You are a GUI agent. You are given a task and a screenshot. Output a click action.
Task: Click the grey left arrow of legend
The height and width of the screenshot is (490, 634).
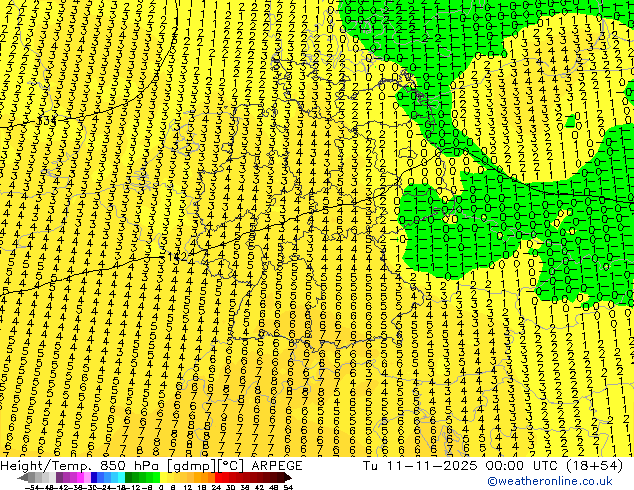click(23, 478)
